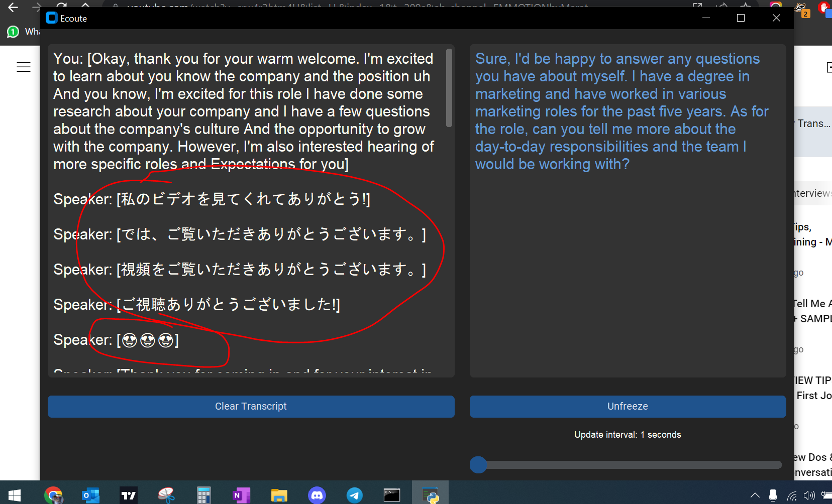Click the microphone icon in the system tray
Screen dimensions: 832x504
tap(772, 494)
